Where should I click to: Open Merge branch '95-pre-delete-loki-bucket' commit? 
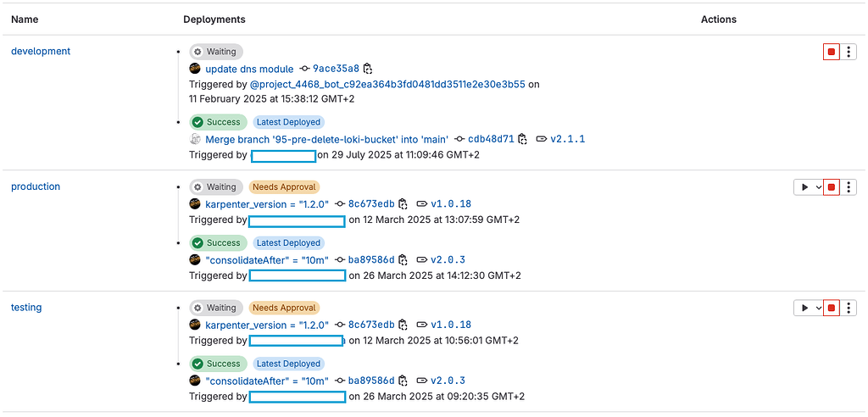click(x=326, y=139)
